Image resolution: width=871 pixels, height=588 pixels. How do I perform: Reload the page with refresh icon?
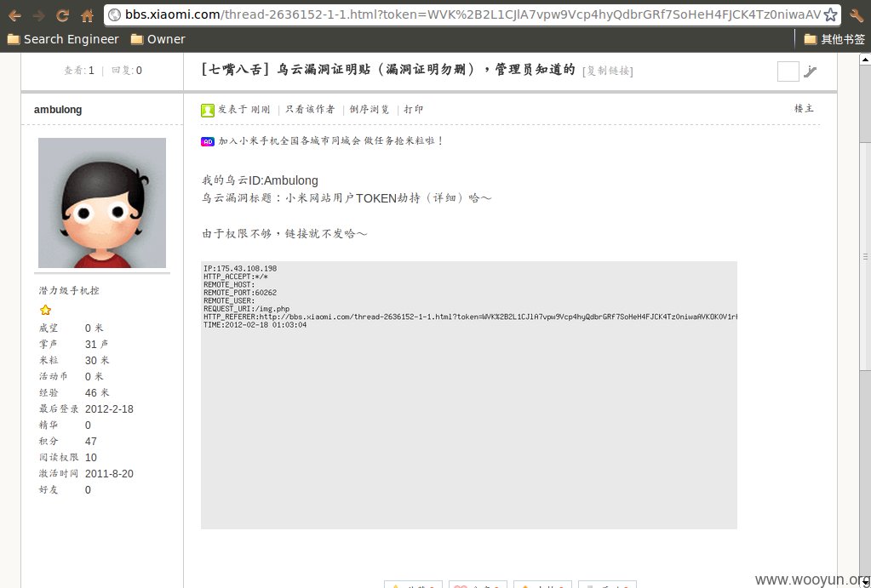pyautogui.click(x=63, y=15)
